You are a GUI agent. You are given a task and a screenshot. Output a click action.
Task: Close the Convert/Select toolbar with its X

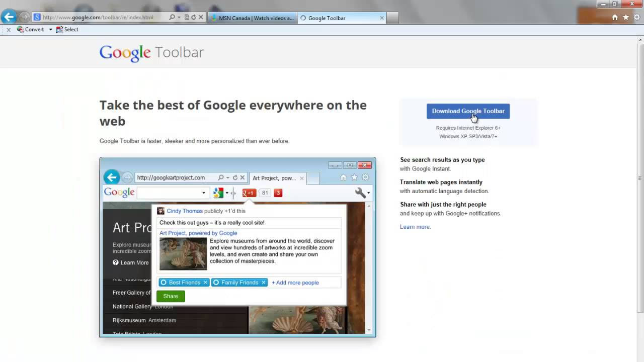coord(9,30)
